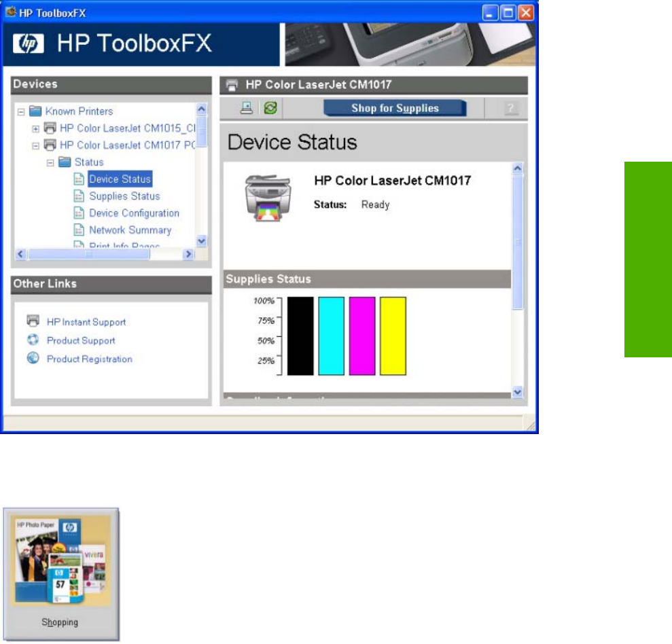
Task: Click the Device Status pane scroll-up arrow
Action: point(518,168)
